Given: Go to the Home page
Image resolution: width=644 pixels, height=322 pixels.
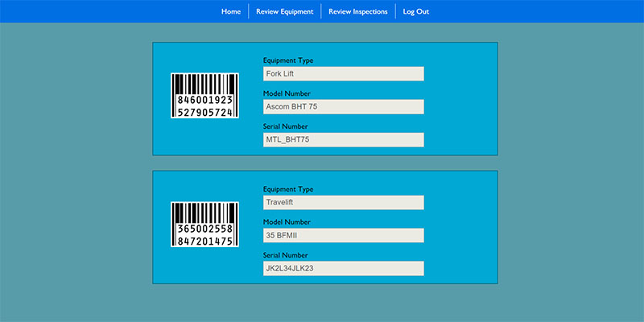Looking at the screenshot, I should [x=231, y=11].
